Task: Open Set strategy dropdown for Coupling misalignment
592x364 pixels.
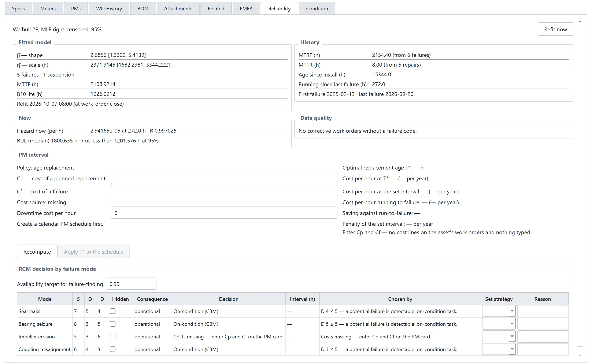Action: (499, 349)
